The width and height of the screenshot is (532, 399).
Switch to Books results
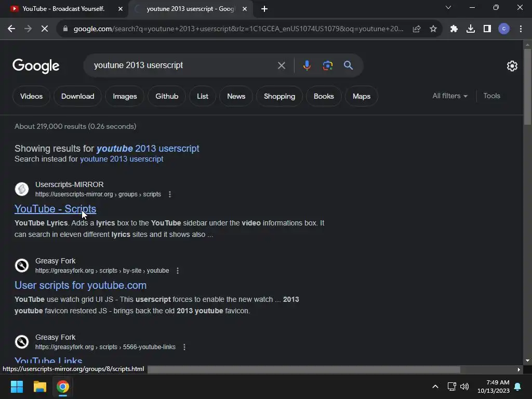coord(324,96)
